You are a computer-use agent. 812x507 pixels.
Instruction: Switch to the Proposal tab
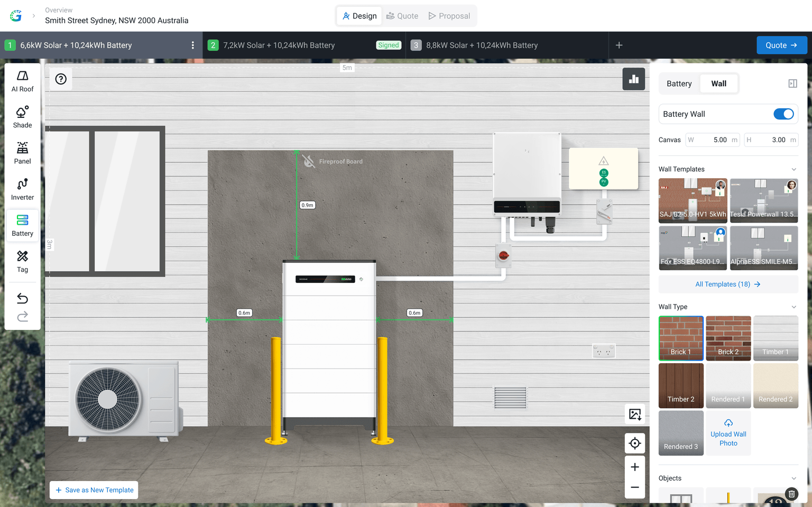(449, 16)
